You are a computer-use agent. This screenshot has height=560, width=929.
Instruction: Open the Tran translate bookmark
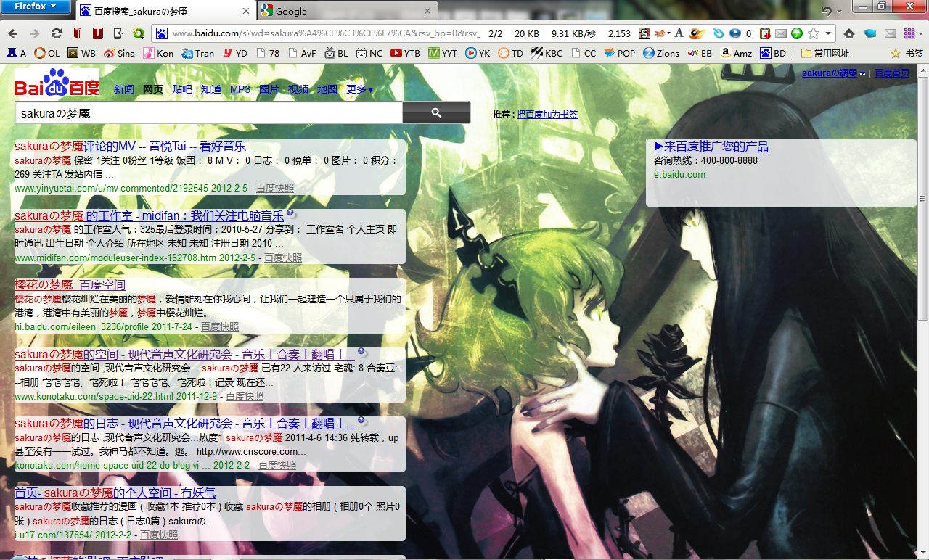[197, 53]
